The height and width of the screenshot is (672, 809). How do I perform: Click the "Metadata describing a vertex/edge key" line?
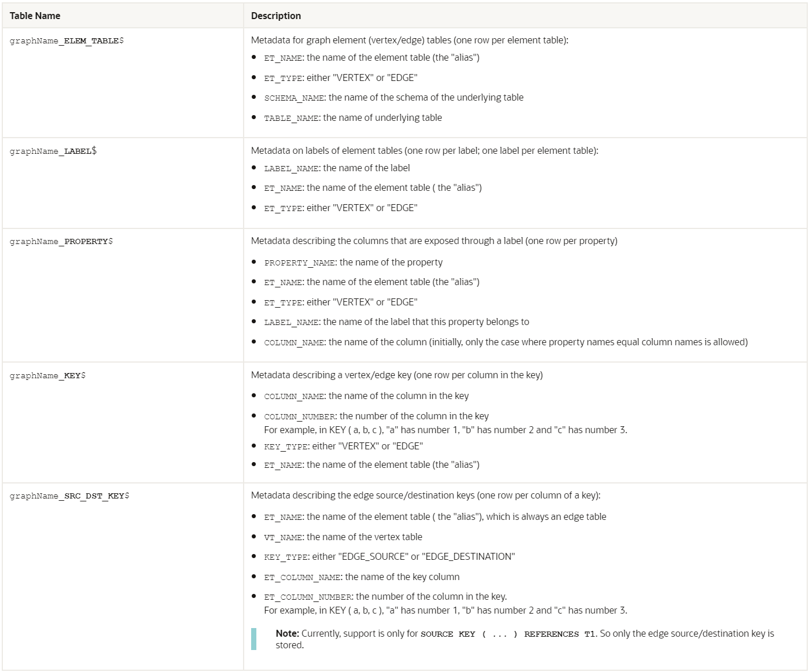396,375
